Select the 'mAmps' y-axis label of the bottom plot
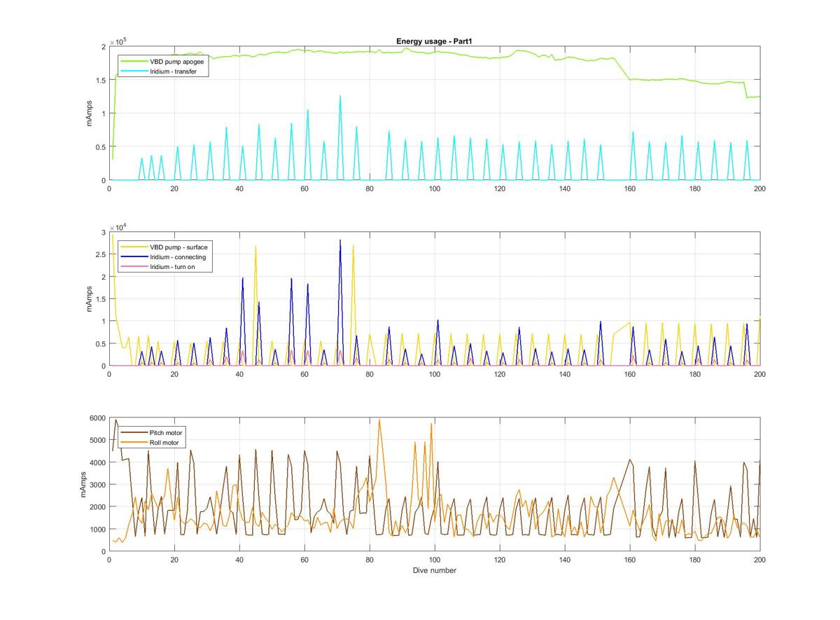 [x=84, y=485]
